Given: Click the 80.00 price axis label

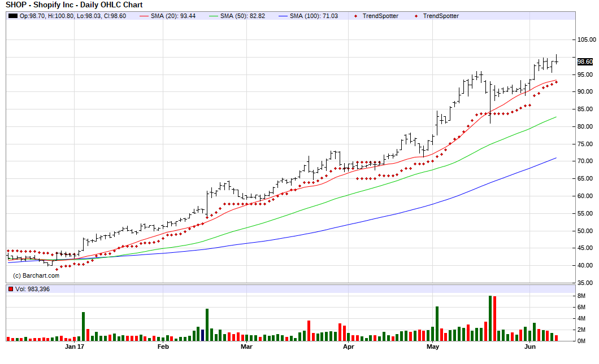Looking at the screenshot, I should pos(585,126).
